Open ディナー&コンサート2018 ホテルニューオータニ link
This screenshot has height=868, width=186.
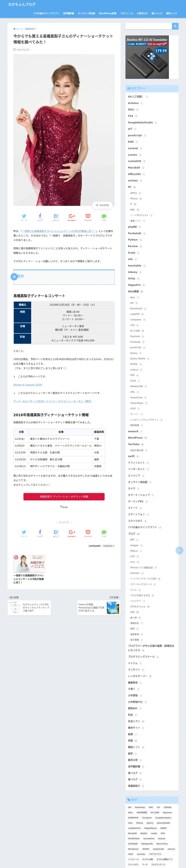pos(53,401)
